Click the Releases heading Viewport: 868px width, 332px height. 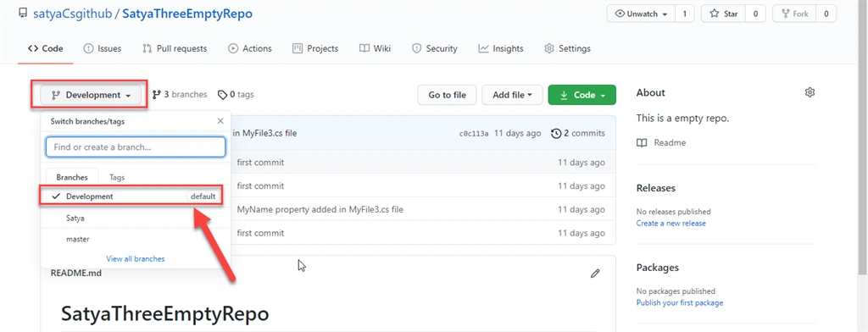tap(656, 188)
